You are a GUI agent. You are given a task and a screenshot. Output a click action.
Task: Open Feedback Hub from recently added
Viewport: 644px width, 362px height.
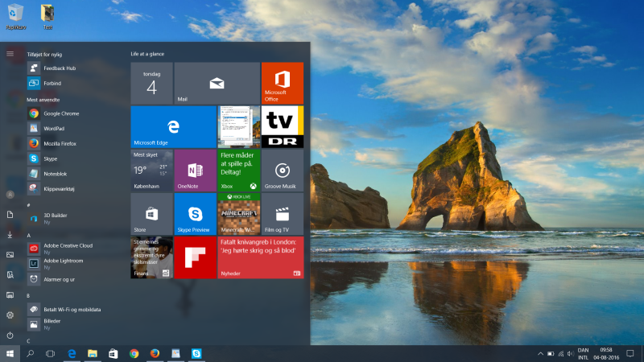(x=59, y=68)
